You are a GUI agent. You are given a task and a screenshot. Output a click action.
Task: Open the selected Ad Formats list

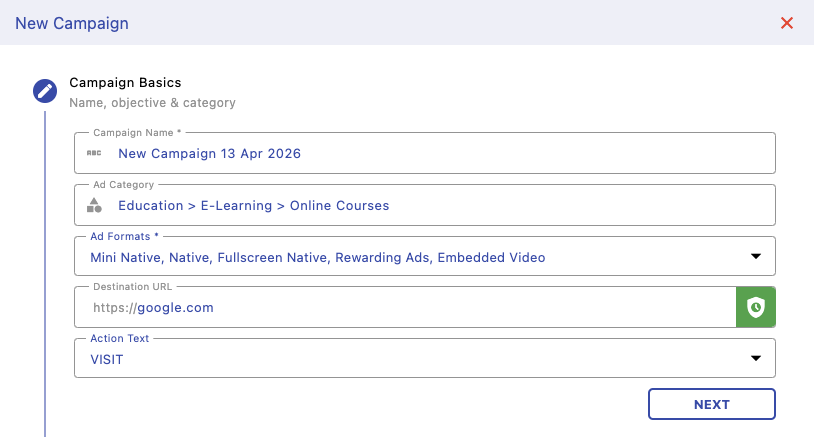pyautogui.click(x=318, y=257)
